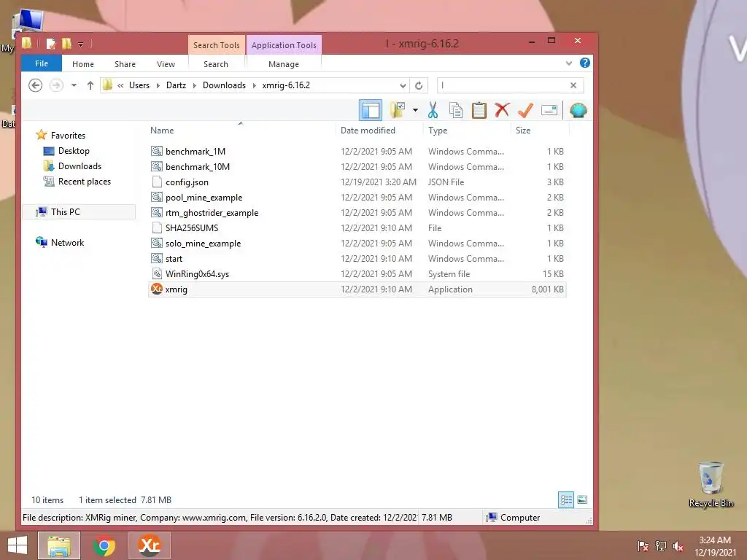The height and width of the screenshot is (560, 747).
Task: Expand the address bar history dropdown
Action: [403, 85]
